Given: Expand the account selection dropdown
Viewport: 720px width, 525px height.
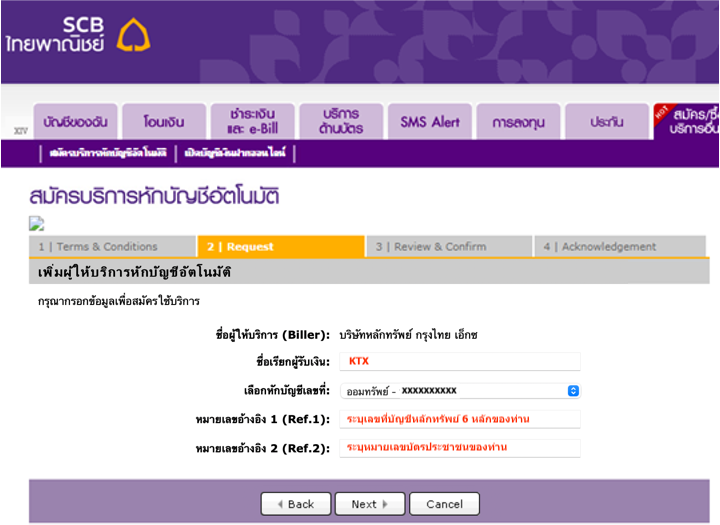Looking at the screenshot, I should (x=460, y=391).
